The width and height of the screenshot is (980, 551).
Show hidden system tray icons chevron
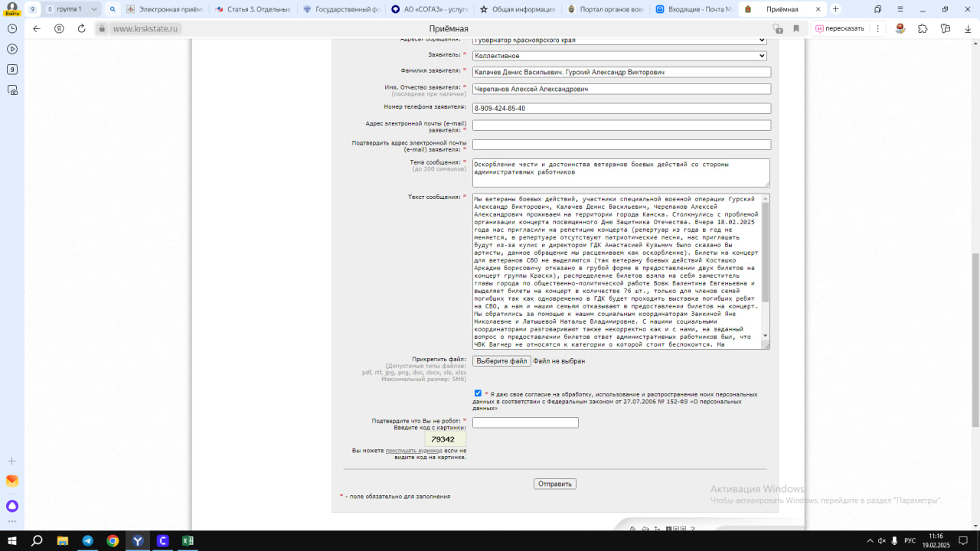click(870, 540)
